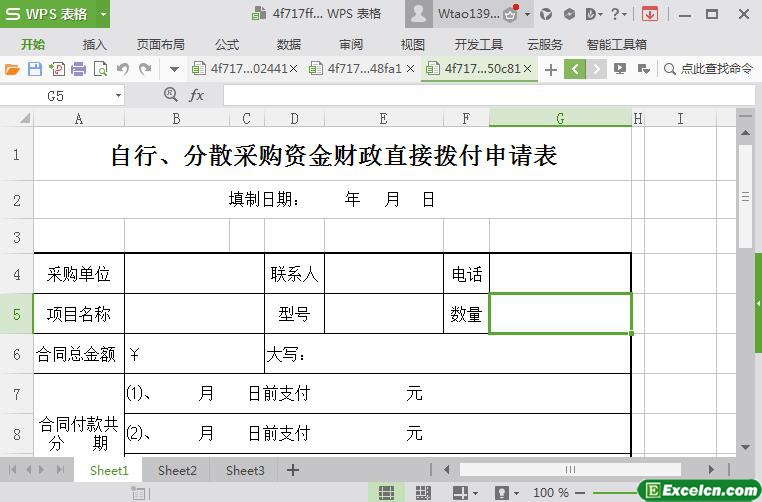Open the 开始 ribbon tab
The image size is (762, 502).
pyautogui.click(x=33, y=45)
